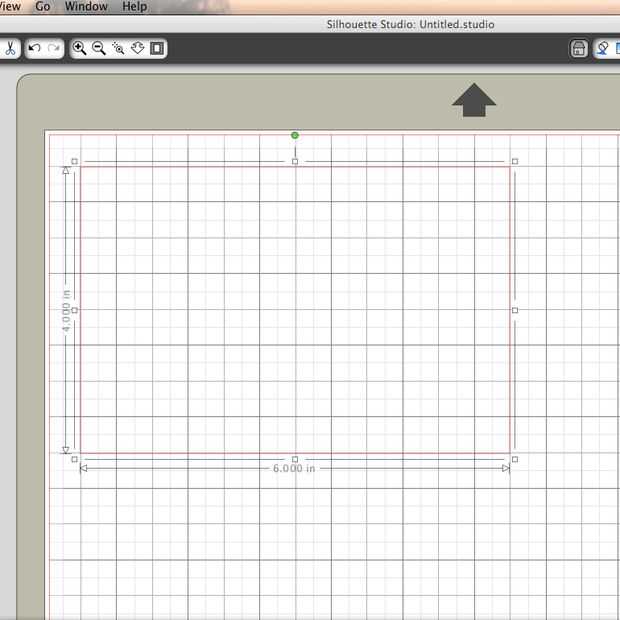Click the top-left corner resize handle
The image size is (620, 620).
click(74, 161)
